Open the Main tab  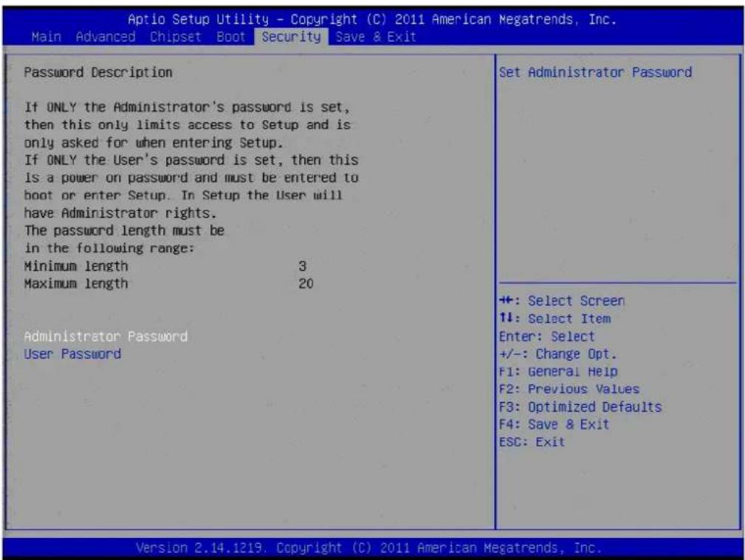pyautogui.click(x=46, y=37)
